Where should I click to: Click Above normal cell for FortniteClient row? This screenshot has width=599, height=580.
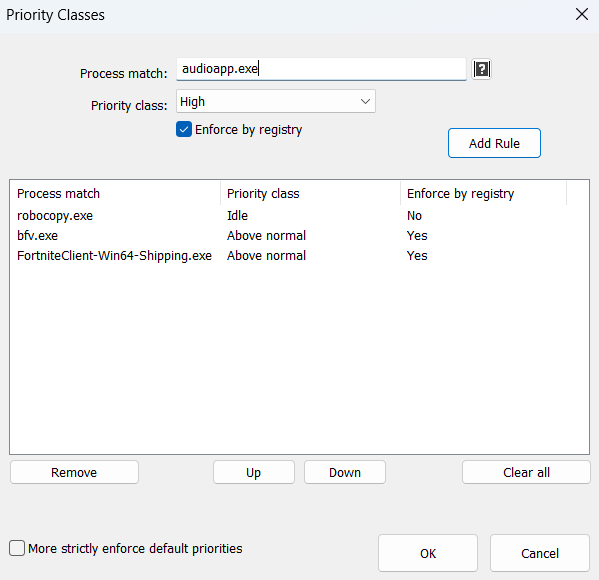click(266, 255)
